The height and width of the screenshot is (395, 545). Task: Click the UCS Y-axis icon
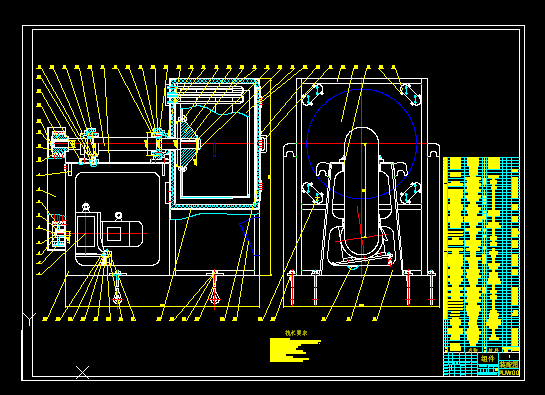(x=29, y=320)
